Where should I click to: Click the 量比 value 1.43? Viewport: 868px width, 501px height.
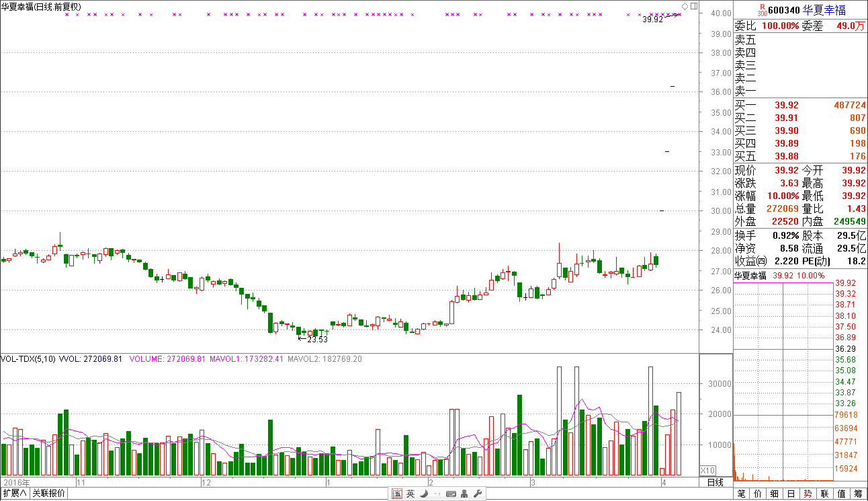click(x=857, y=209)
